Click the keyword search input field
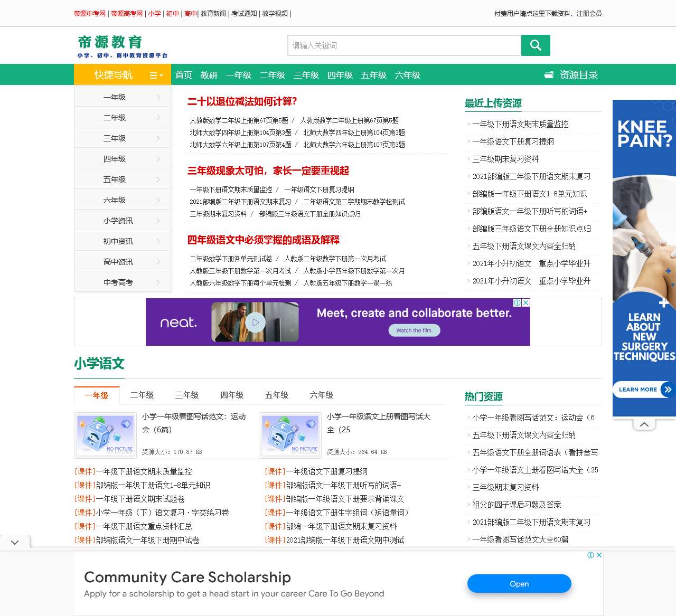The width and height of the screenshot is (676, 616). 405,45
